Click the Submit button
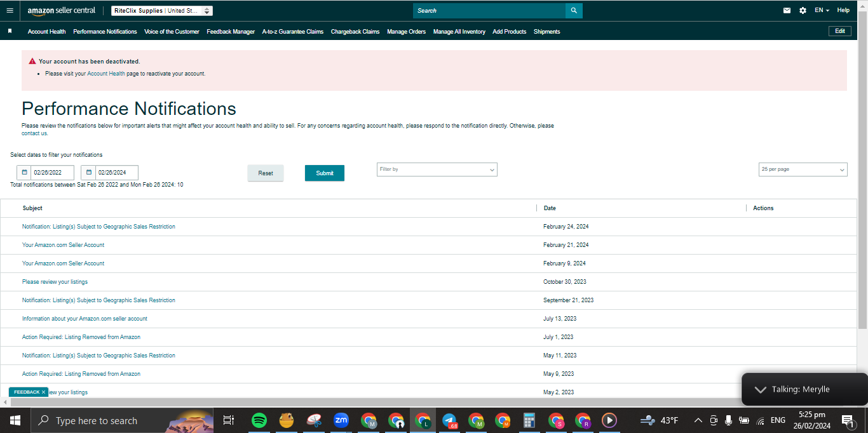The width and height of the screenshot is (868, 433). [325, 173]
